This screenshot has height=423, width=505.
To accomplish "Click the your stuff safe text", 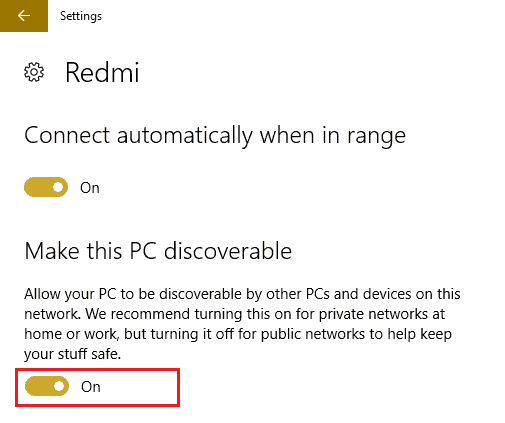I will [72, 354].
